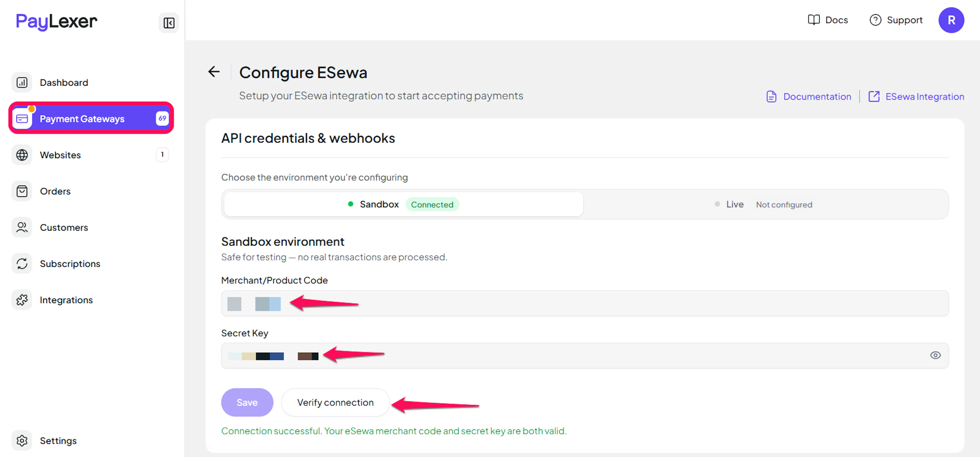
Task: Click the 'Merchant/Product Code' label
Action: click(x=274, y=280)
